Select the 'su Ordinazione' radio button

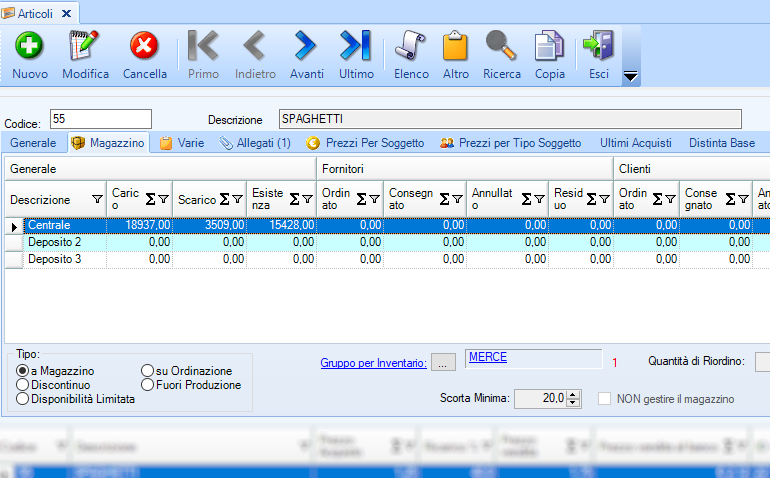148,371
